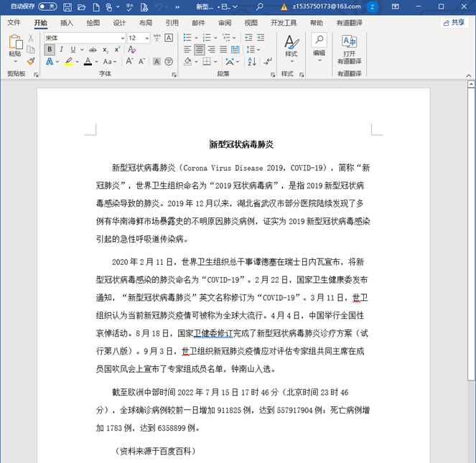476x463 pixels.
Task: Toggle Italic formatting
Action: click(61, 50)
